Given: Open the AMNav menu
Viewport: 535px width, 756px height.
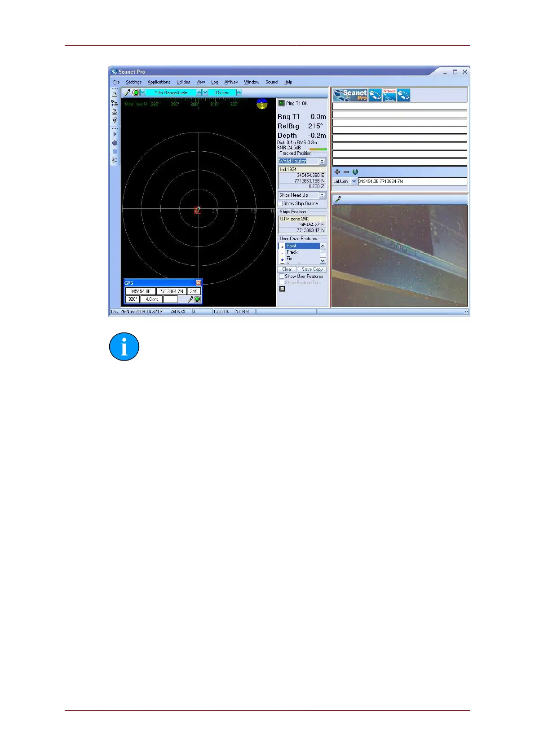Looking at the screenshot, I should click(x=231, y=82).
